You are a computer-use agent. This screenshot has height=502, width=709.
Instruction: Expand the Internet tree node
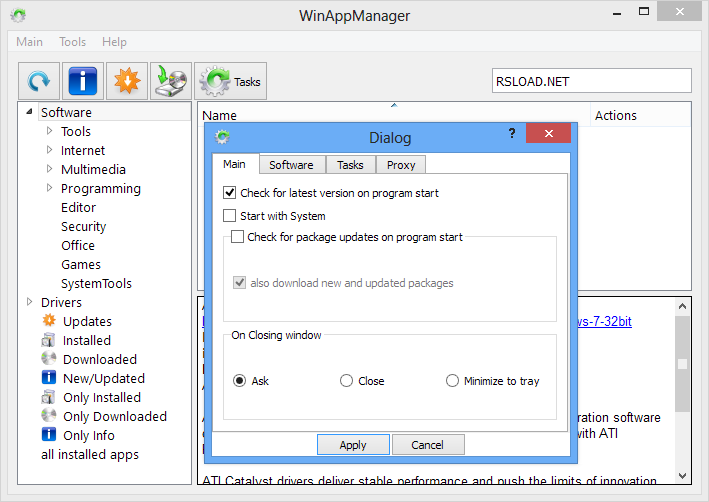pos(49,150)
